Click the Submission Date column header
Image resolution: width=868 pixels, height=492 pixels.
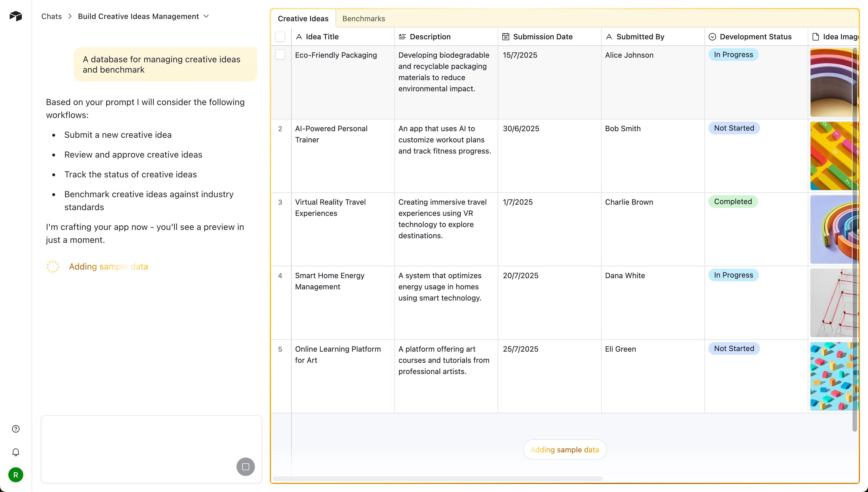coord(550,37)
